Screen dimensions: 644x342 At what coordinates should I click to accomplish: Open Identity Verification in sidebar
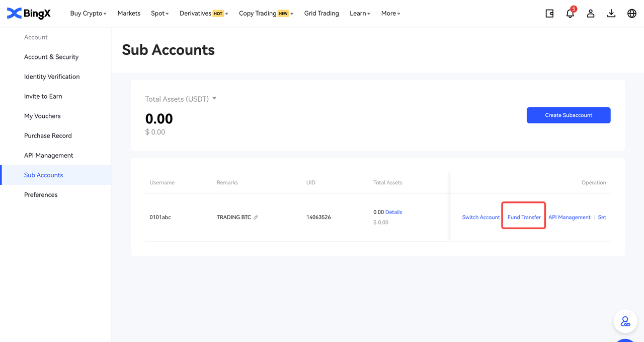(52, 77)
